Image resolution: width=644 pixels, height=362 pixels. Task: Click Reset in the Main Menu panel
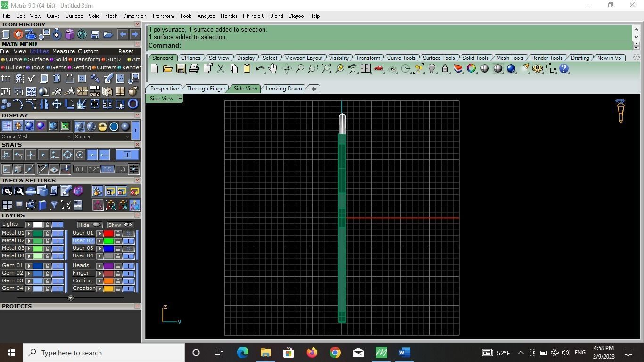coord(126,51)
